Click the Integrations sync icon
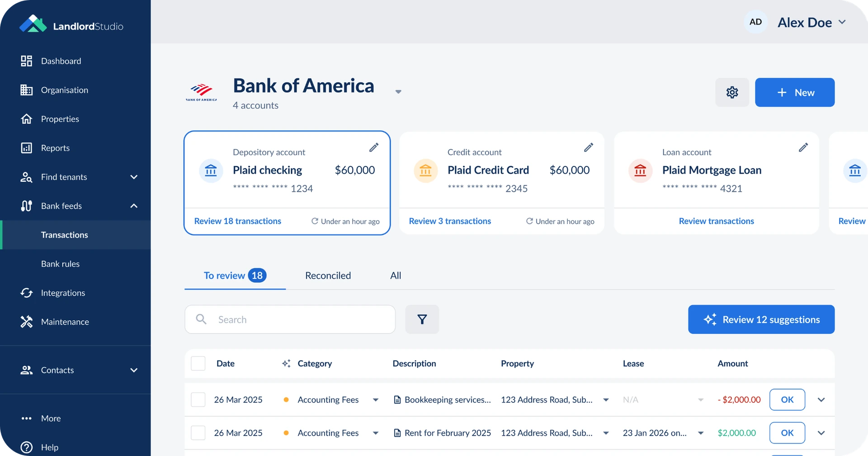The image size is (868, 456). (x=27, y=293)
